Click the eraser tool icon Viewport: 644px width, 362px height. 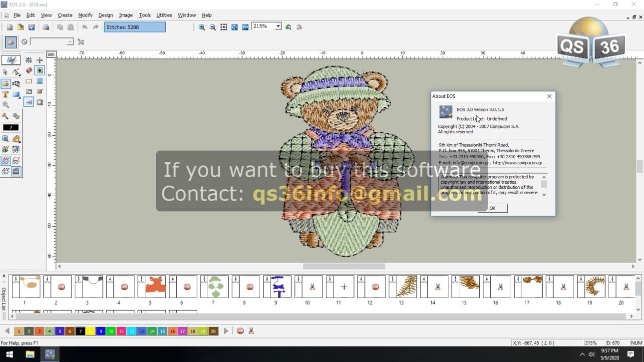(29, 71)
